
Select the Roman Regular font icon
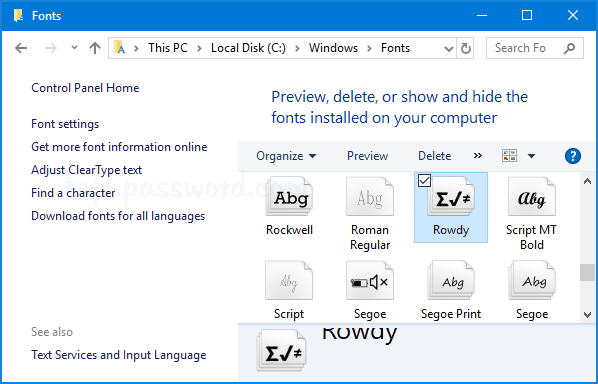370,197
